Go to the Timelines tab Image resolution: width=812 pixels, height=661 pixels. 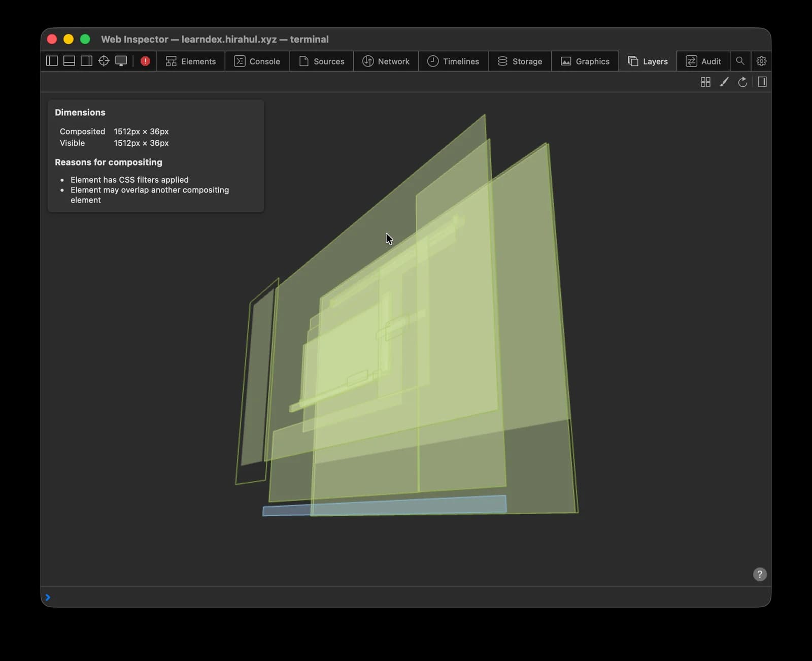454,61
